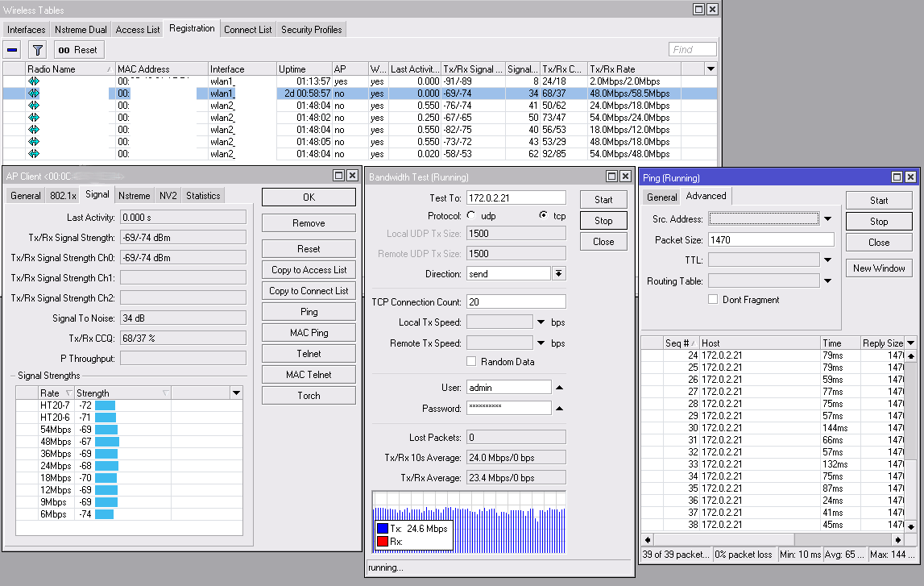Select the udp protocol radio button
Screen dimensions: 924x586
click(471, 216)
